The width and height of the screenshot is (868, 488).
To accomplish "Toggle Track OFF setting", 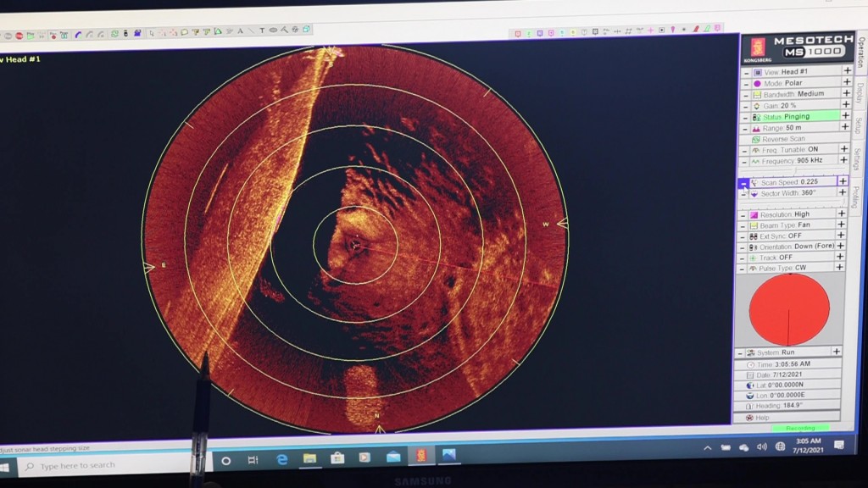I will pyautogui.click(x=776, y=257).
